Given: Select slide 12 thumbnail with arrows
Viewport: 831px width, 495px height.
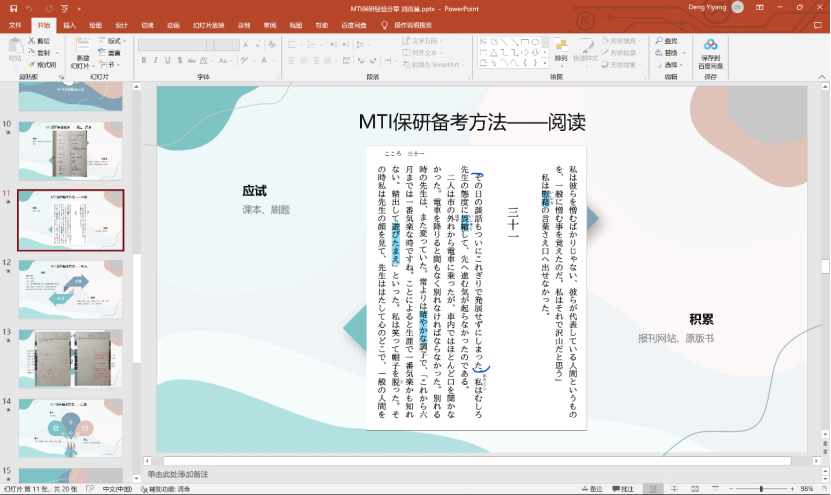Looking at the screenshot, I should (70, 289).
